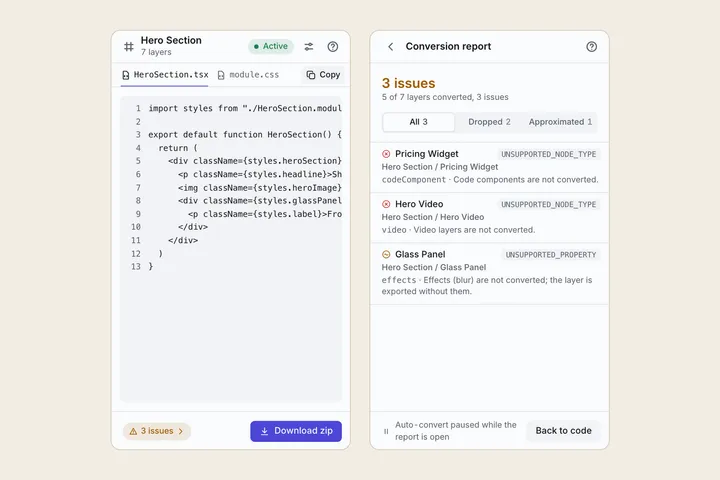720x480 pixels.
Task: Open help icon in Hero Section panel
Action: tap(333, 46)
